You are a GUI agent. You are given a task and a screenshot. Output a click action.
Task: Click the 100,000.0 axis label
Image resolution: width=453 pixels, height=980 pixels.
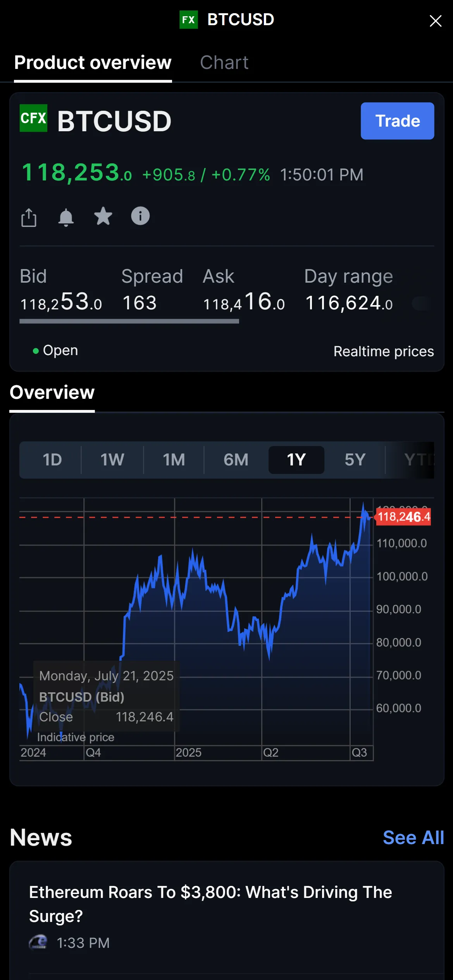402,576
